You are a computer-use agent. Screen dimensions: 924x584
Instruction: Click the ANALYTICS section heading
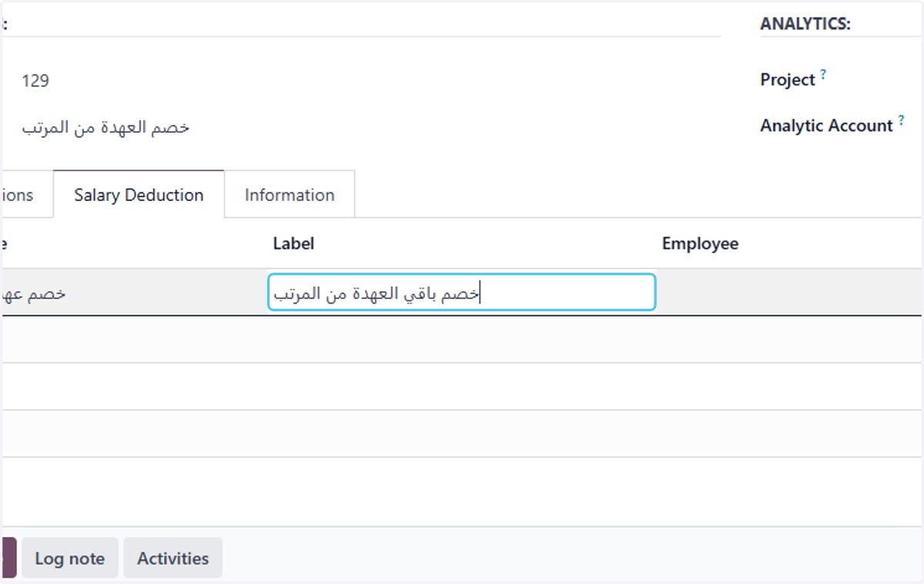(x=805, y=24)
